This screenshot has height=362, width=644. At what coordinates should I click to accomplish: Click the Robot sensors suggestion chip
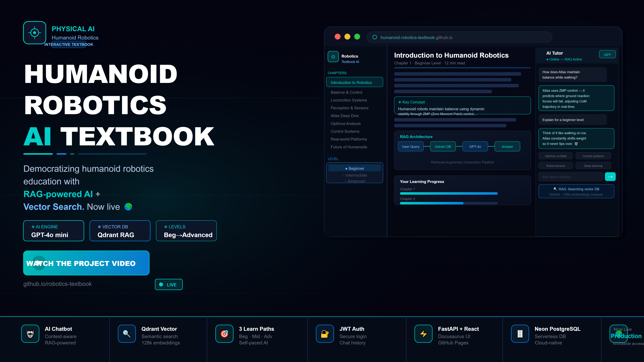click(x=555, y=166)
